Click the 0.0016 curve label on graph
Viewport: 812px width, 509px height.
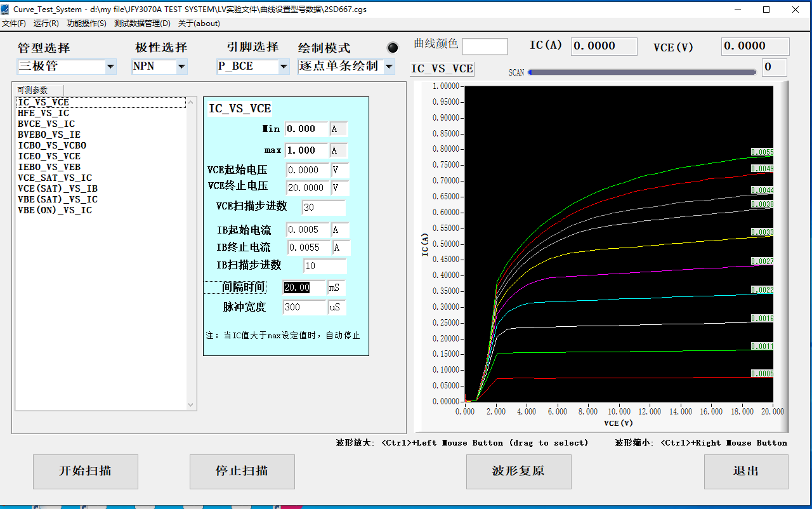762,319
